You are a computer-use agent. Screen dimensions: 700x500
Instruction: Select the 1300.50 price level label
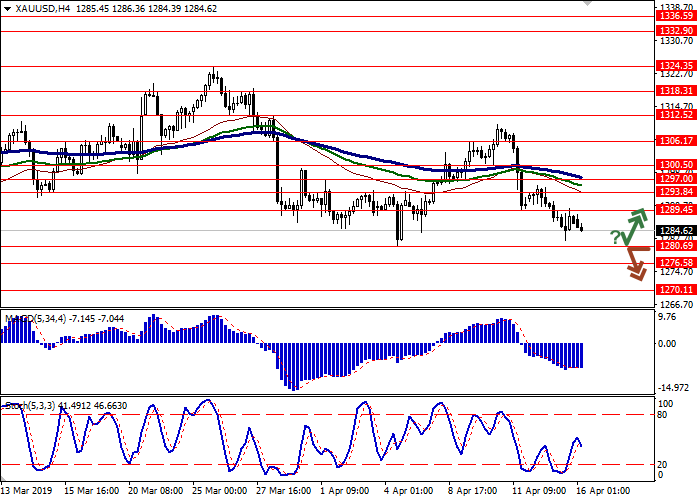coord(675,164)
